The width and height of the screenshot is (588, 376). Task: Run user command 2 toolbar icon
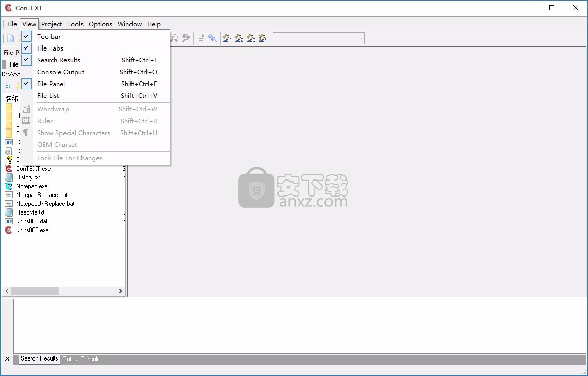[239, 38]
